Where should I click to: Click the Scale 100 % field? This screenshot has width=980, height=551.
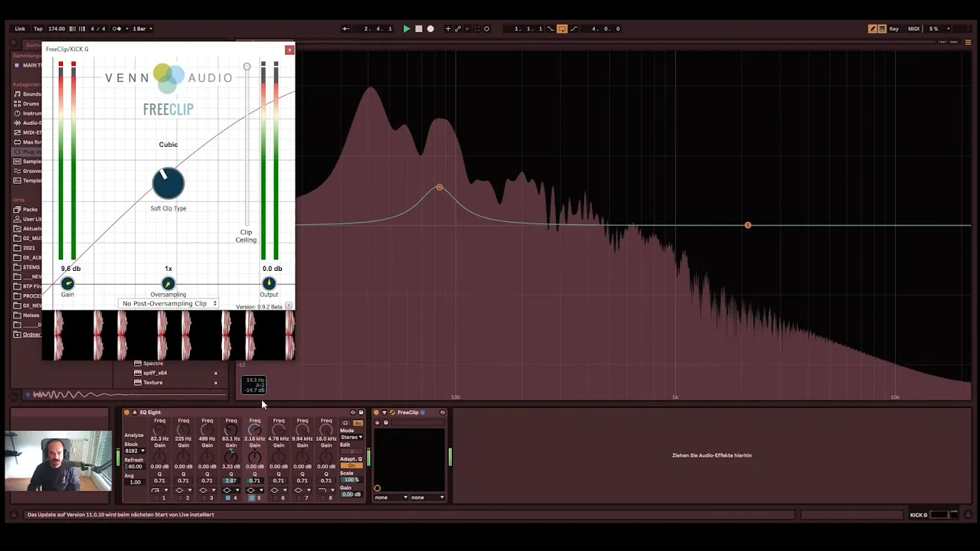(351, 480)
